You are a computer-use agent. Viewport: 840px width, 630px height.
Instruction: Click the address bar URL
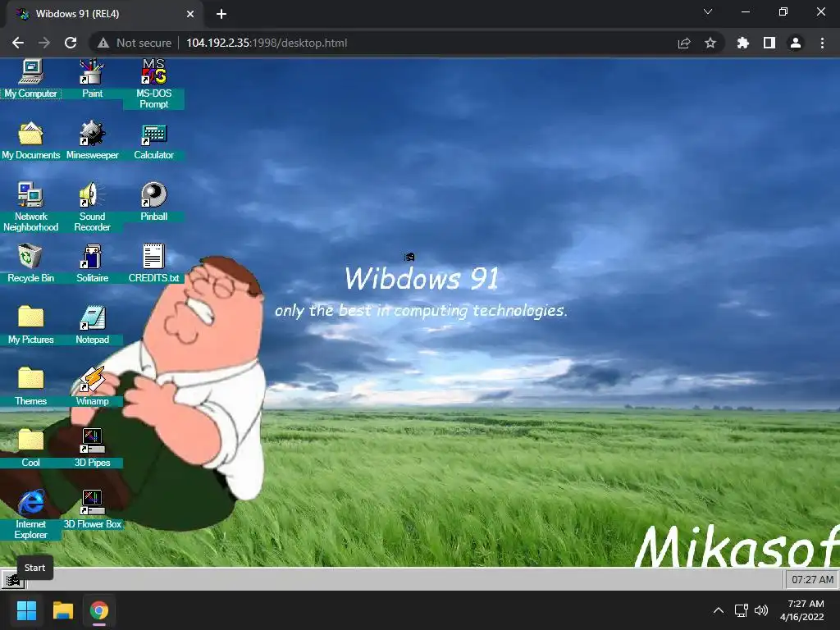pos(267,43)
